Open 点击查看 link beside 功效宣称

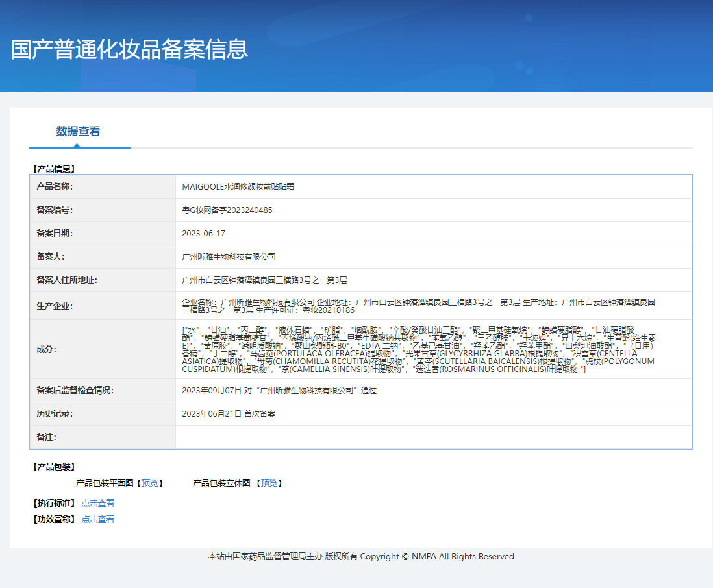pos(98,519)
